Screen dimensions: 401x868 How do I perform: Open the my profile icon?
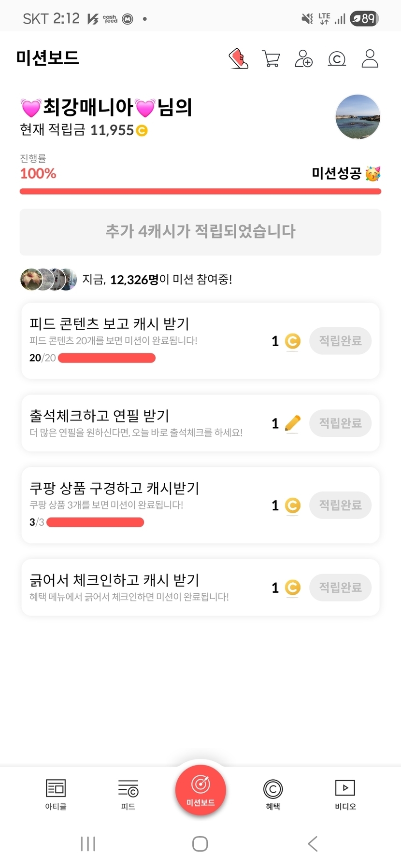tap(370, 59)
